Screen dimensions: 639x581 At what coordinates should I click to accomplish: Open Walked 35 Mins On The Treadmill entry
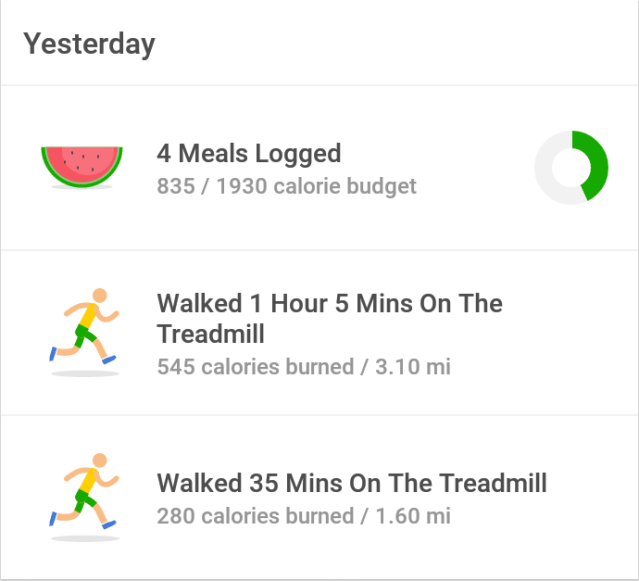point(352,484)
